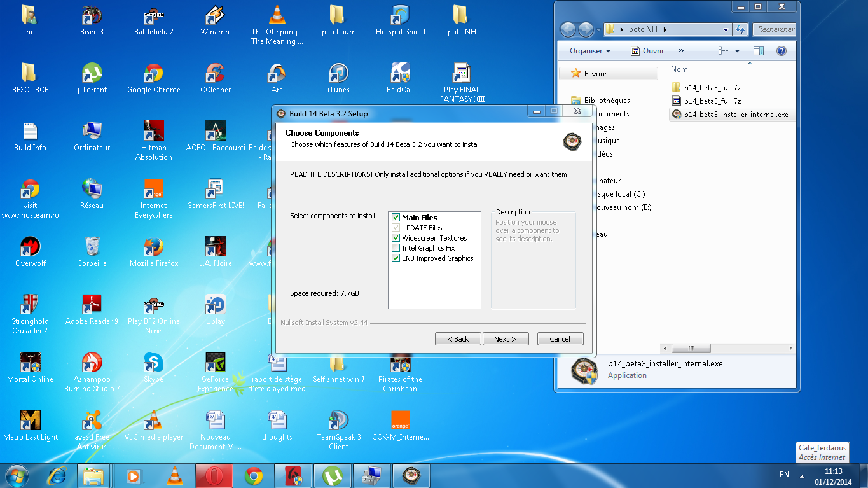Screen dimensions: 868x488
Task: Select the Winamp desktop shortcut
Action: pyautogui.click(x=215, y=20)
